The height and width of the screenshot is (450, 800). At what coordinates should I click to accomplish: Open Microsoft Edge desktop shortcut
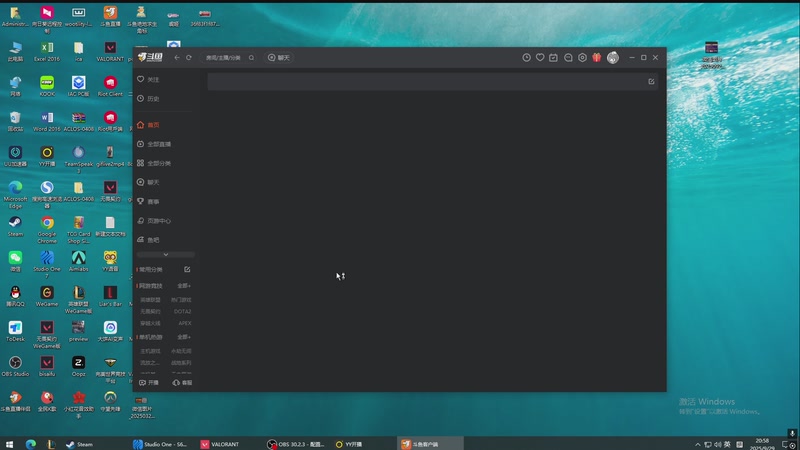15,195
